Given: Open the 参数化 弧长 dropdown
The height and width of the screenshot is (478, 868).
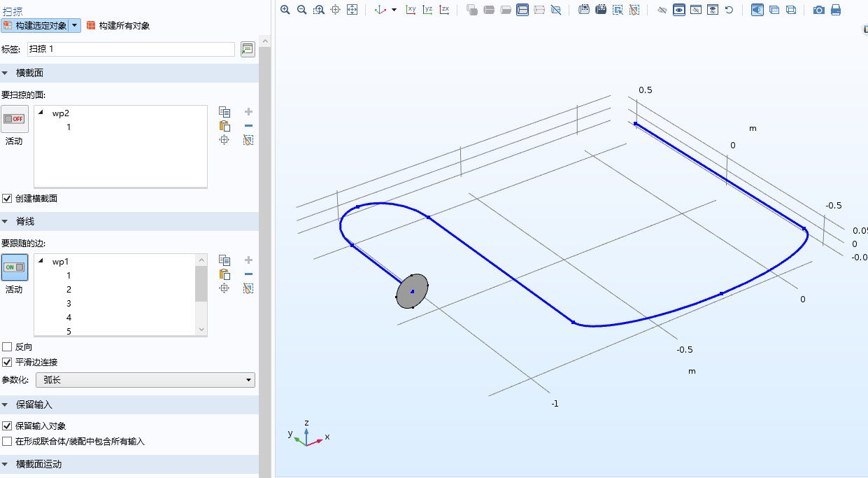Looking at the screenshot, I should tap(145, 380).
